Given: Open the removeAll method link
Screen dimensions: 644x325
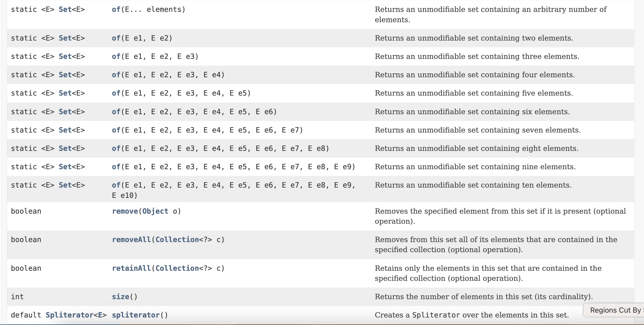Looking at the screenshot, I should pyautogui.click(x=131, y=240).
